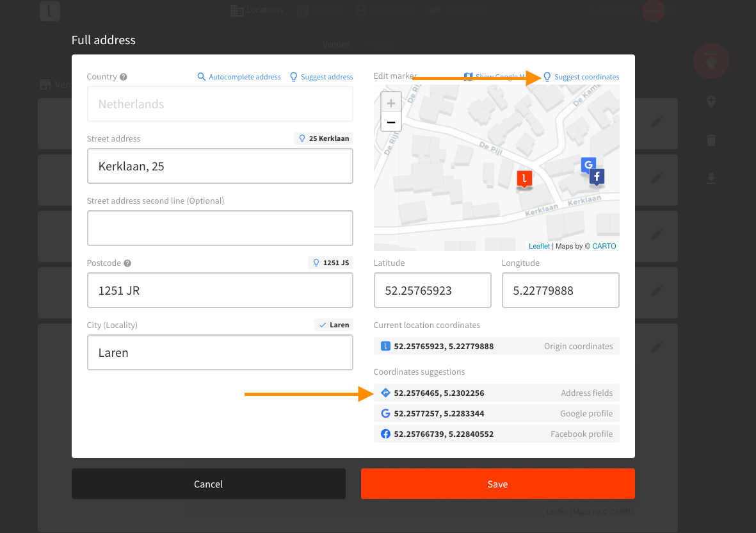Image resolution: width=756 pixels, height=533 pixels.
Task: Focus the Street address second line field
Action: (x=220, y=228)
